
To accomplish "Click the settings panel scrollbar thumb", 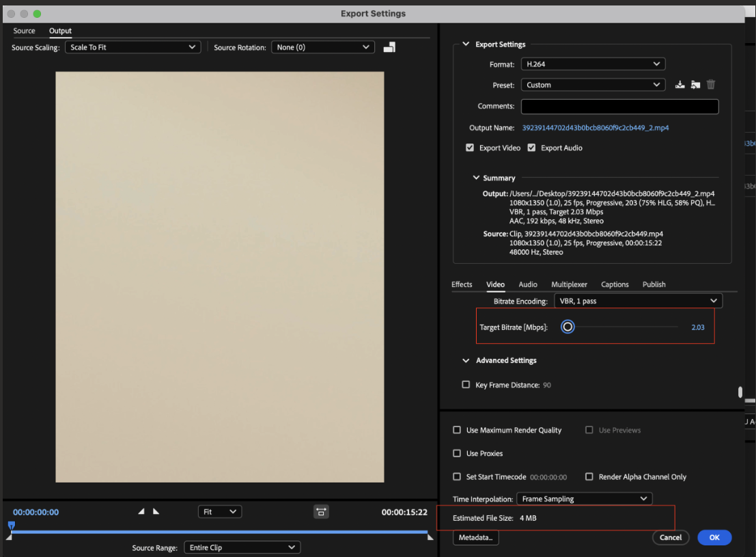I will 740,392.
